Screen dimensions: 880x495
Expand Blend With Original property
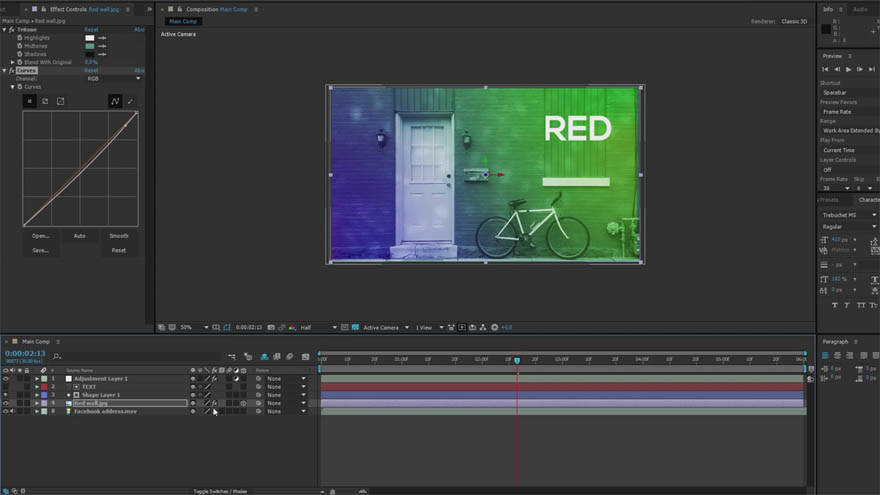[x=12, y=62]
